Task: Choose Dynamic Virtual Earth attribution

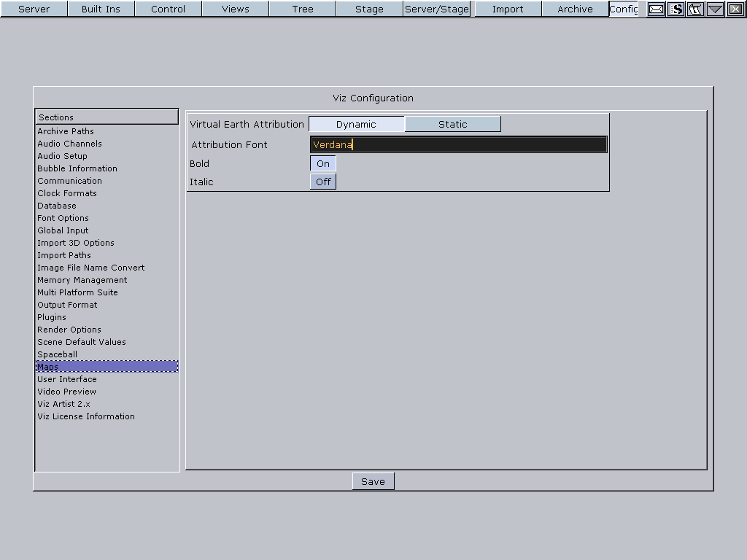Action: (356, 125)
